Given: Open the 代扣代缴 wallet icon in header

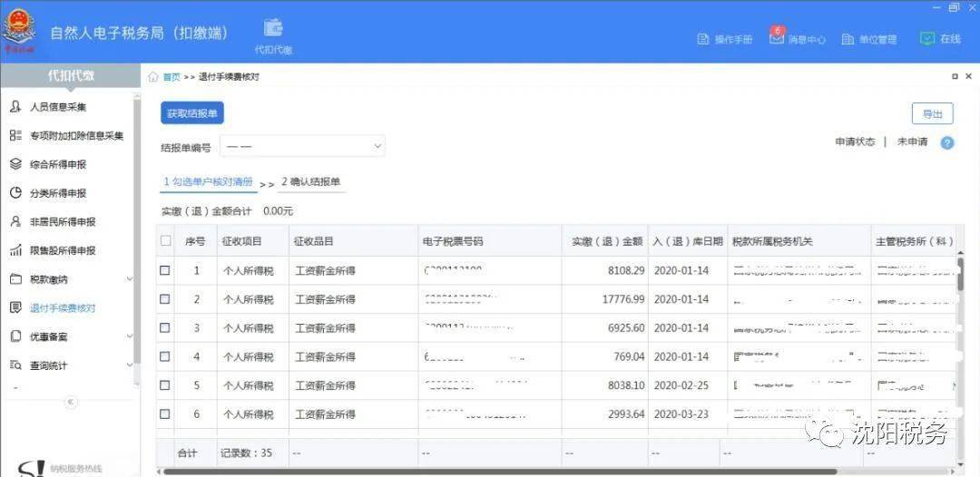Looking at the screenshot, I should click(x=273, y=28).
